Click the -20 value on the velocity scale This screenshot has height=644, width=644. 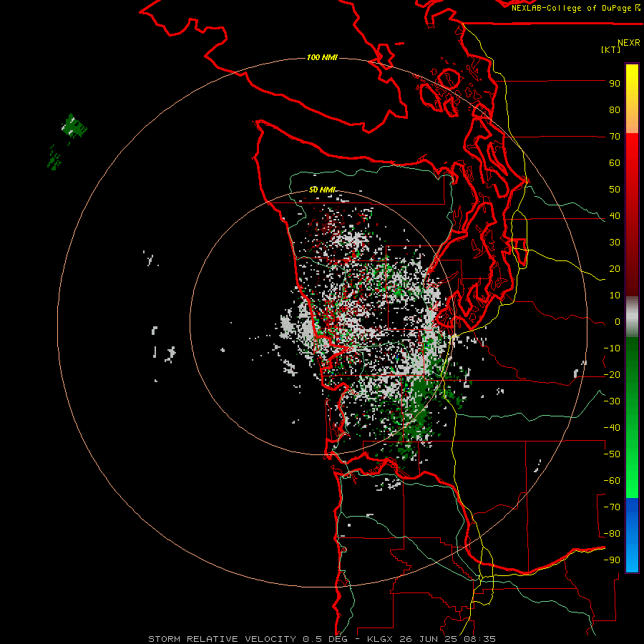[x=612, y=374]
